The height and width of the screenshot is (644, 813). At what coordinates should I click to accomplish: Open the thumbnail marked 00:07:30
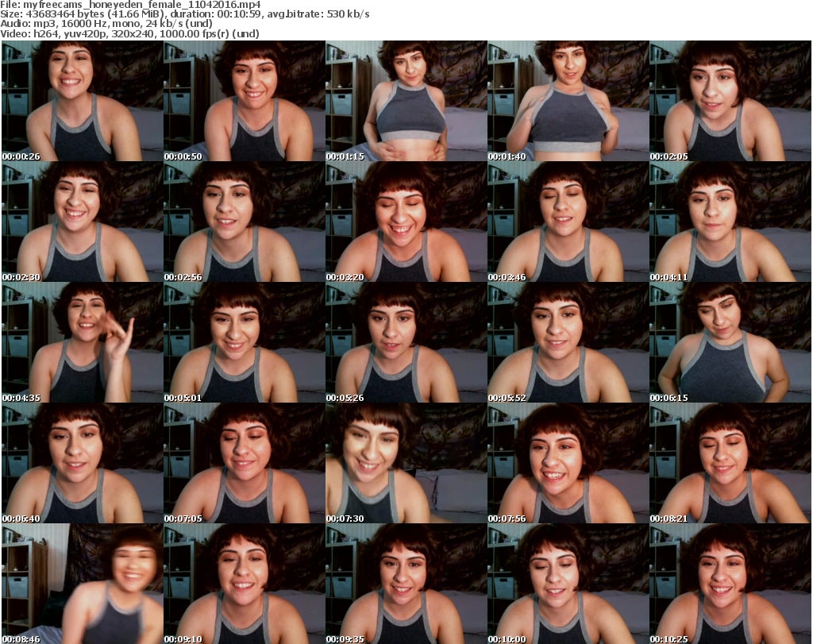(x=406, y=463)
